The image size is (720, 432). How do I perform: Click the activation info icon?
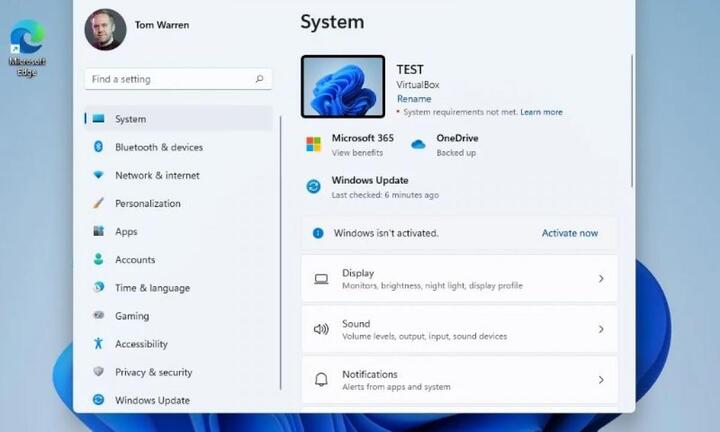click(x=318, y=233)
